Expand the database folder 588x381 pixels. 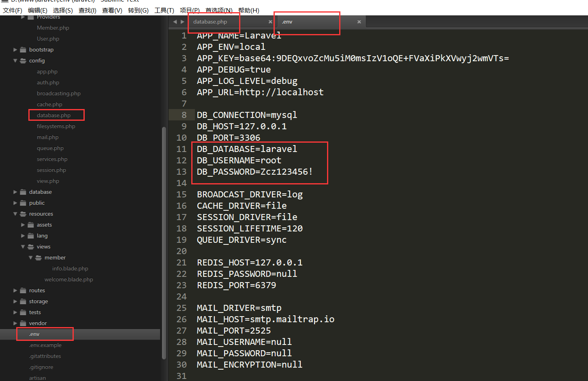click(x=15, y=192)
